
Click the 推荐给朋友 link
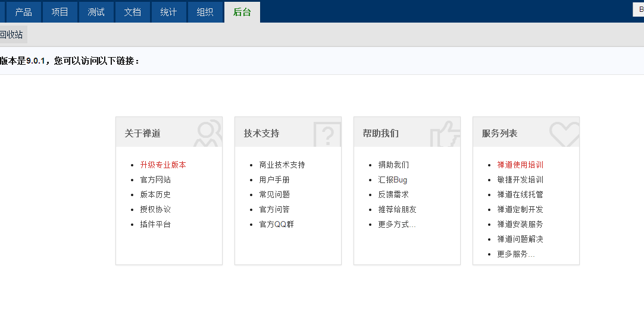[397, 209]
